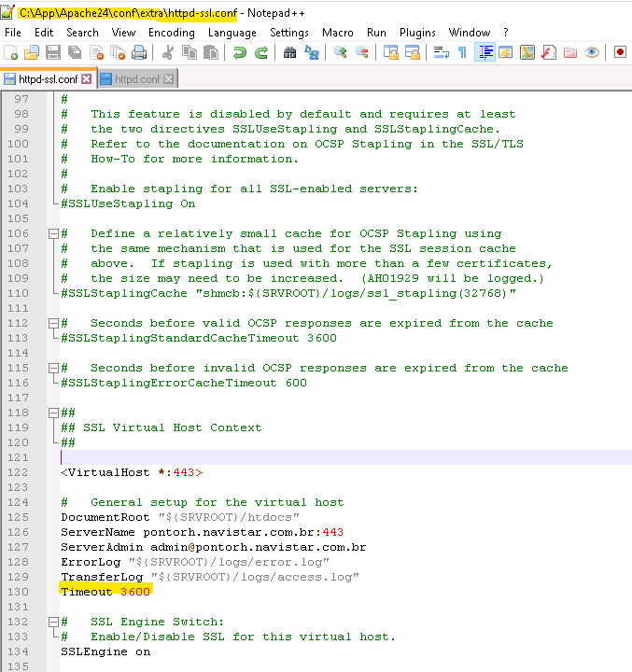Open the View menu

coord(123,33)
